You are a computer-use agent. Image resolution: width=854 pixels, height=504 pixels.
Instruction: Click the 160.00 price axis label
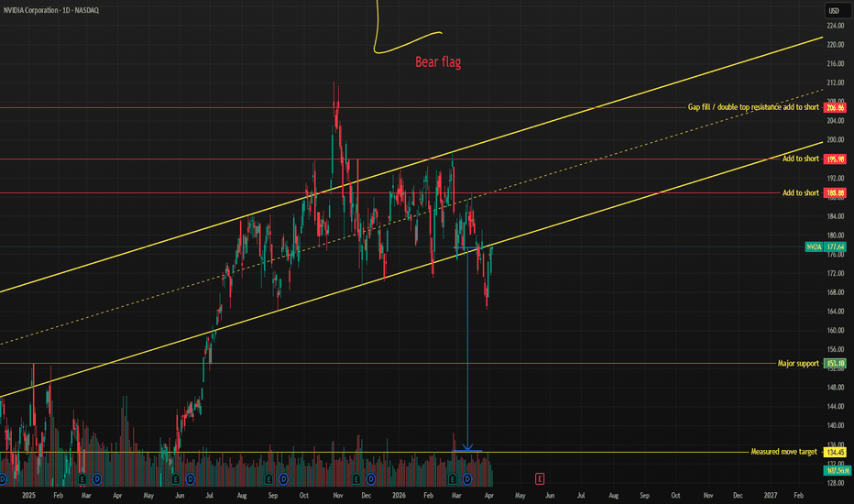[836, 330]
